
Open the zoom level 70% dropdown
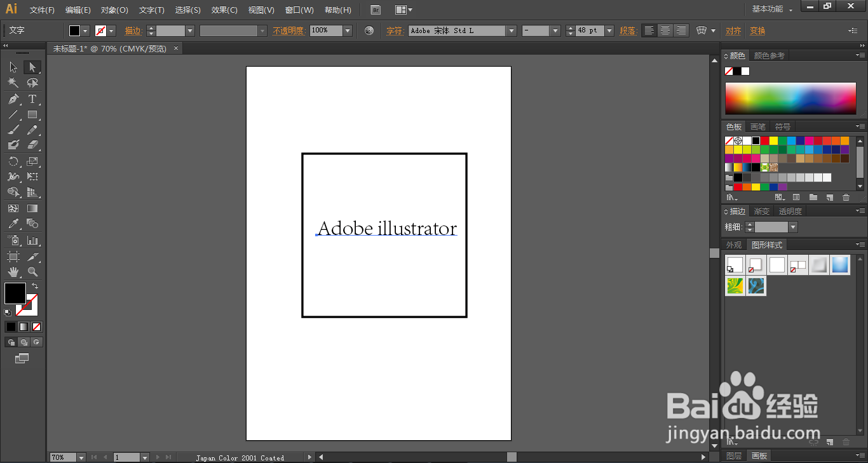click(81, 457)
